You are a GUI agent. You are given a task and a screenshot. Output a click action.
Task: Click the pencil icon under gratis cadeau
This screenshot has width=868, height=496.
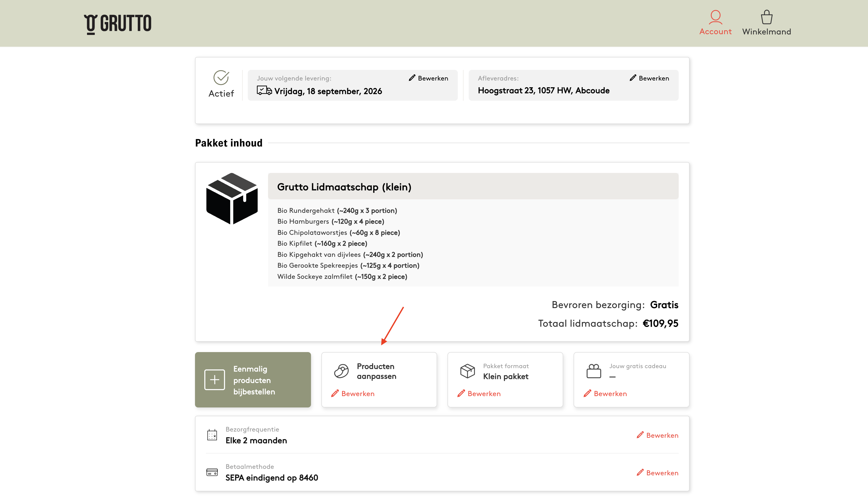click(x=587, y=393)
